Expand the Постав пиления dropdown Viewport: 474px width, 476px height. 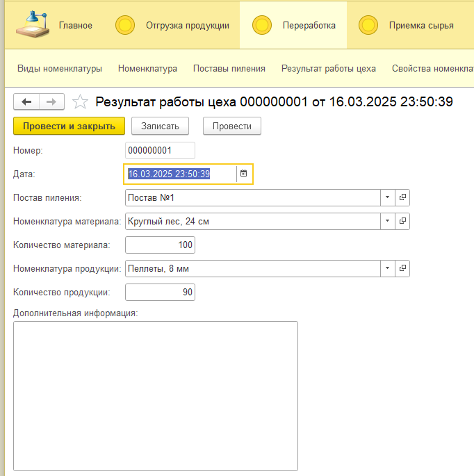tap(387, 197)
